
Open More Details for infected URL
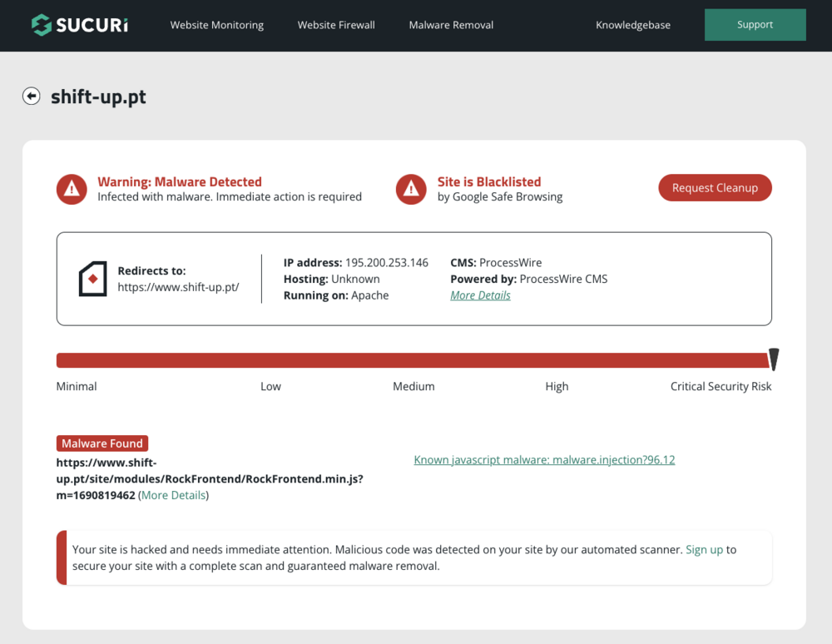pyautogui.click(x=173, y=495)
